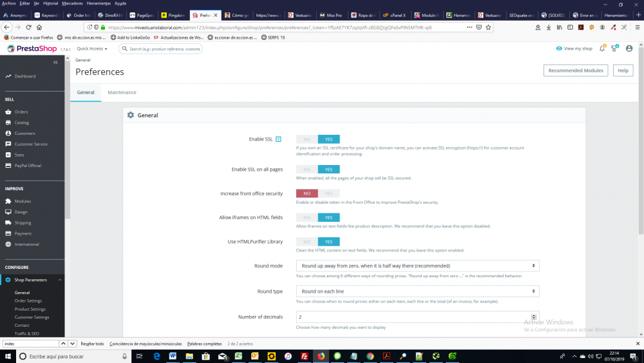Viewport: 644px width, 363px height.
Task: Click the PrestaShop logo
Action: tap(32, 48)
